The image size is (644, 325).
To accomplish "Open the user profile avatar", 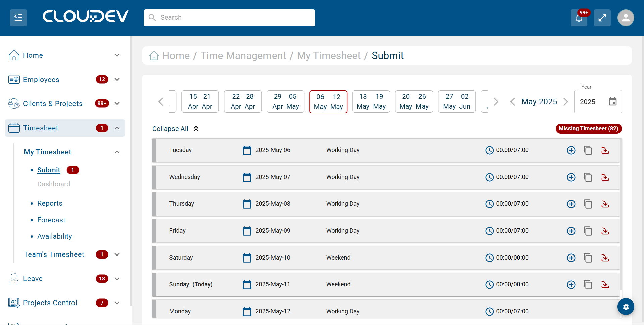I will [626, 18].
